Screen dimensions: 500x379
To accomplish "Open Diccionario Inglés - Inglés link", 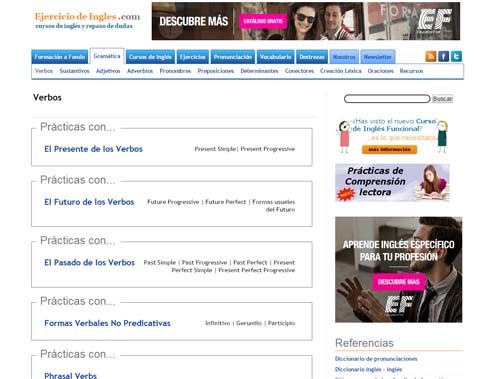I will coord(368,369).
